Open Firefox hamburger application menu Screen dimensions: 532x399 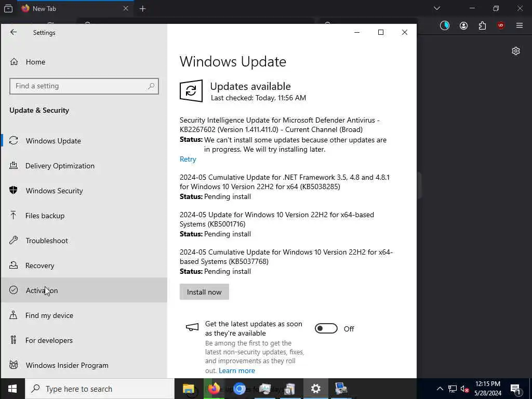coord(520,25)
